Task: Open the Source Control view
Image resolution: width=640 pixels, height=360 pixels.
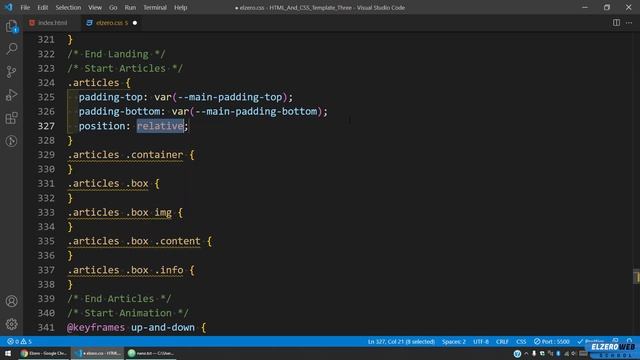Action: click(x=11, y=72)
